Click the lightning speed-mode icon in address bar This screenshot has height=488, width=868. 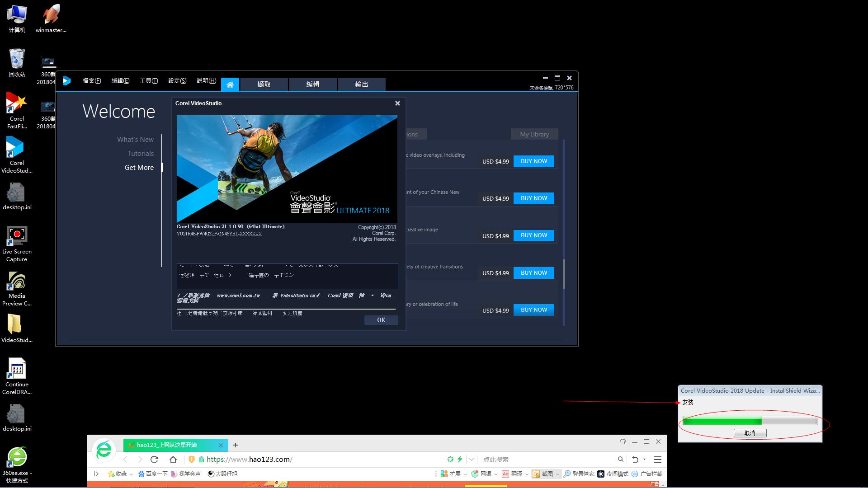pos(460,460)
